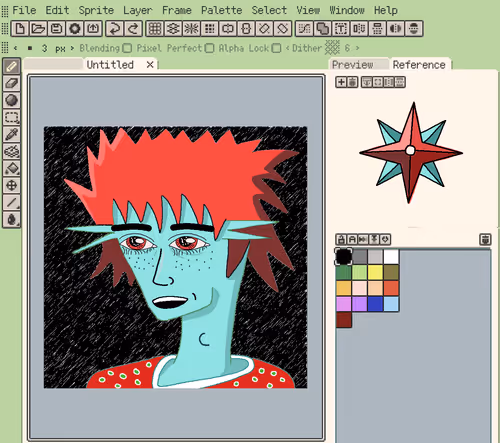This screenshot has height=443, width=500.
Task: Toggle the grid display toolbar icon
Action: coord(155,29)
